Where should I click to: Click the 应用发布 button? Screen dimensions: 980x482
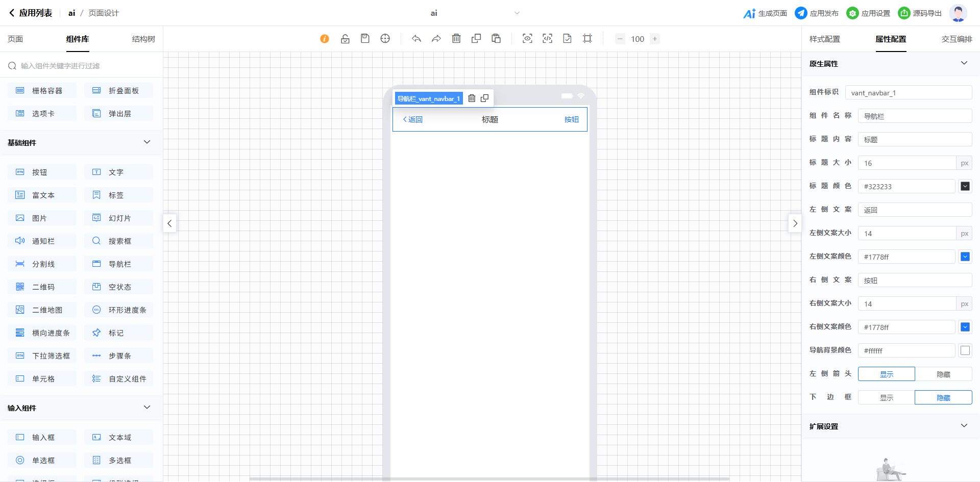point(817,13)
